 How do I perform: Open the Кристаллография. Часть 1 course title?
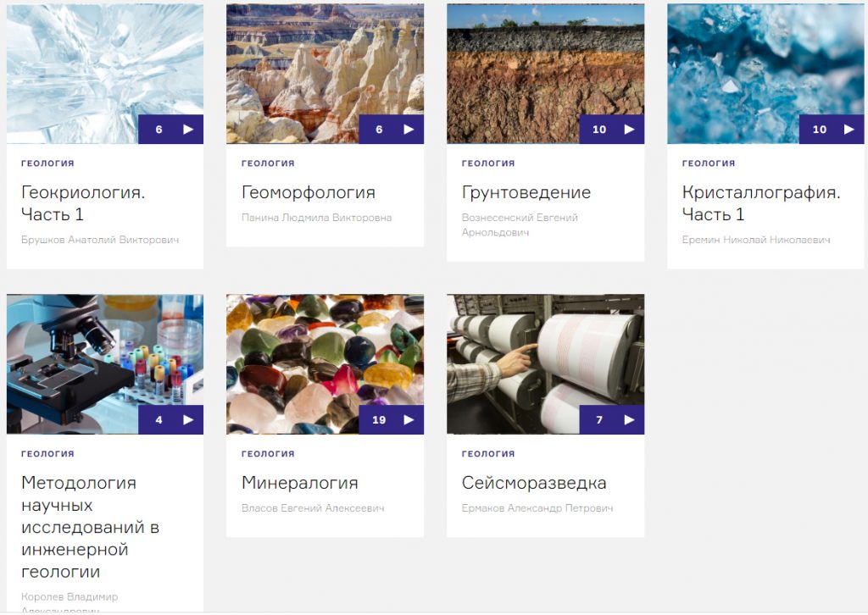pos(761,203)
